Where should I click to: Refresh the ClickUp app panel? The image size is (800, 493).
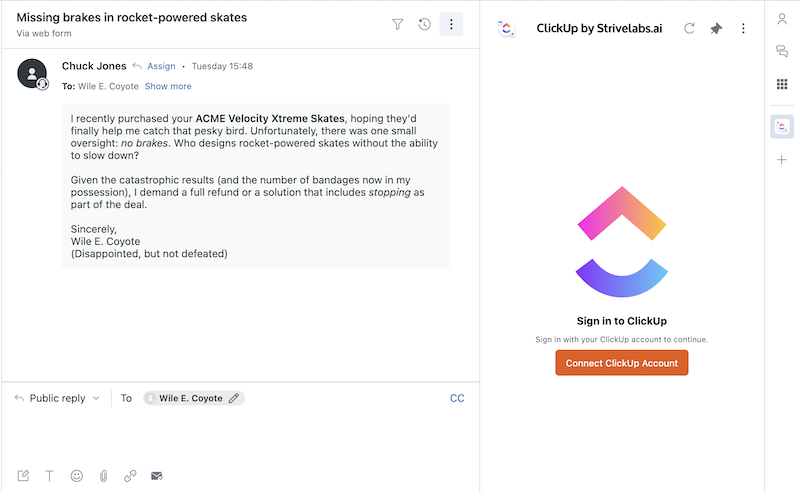point(689,29)
